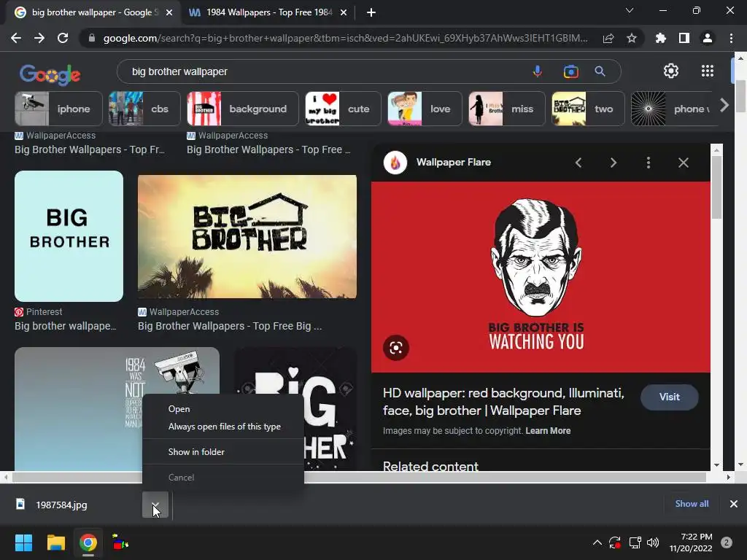The width and height of the screenshot is (747, 560).
Task: Open a new browser tab
Action: tap(371, 12)
